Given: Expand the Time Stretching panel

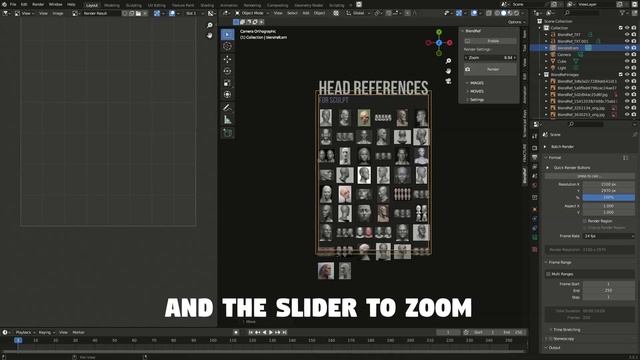Looking at the screenshot, I should click(551, 330).
